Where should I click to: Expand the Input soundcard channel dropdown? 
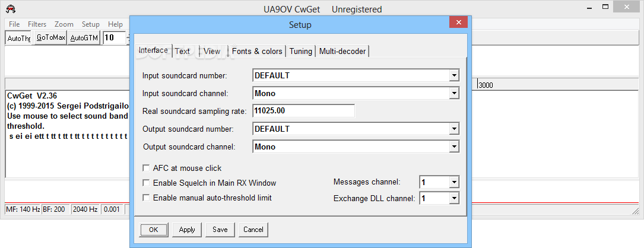453,94
